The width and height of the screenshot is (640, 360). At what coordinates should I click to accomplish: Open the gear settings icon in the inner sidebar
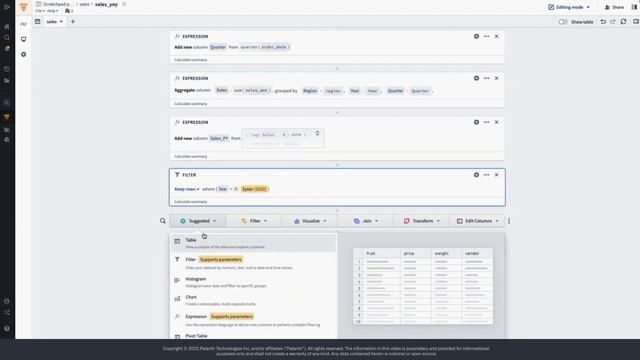click(24, 54)
